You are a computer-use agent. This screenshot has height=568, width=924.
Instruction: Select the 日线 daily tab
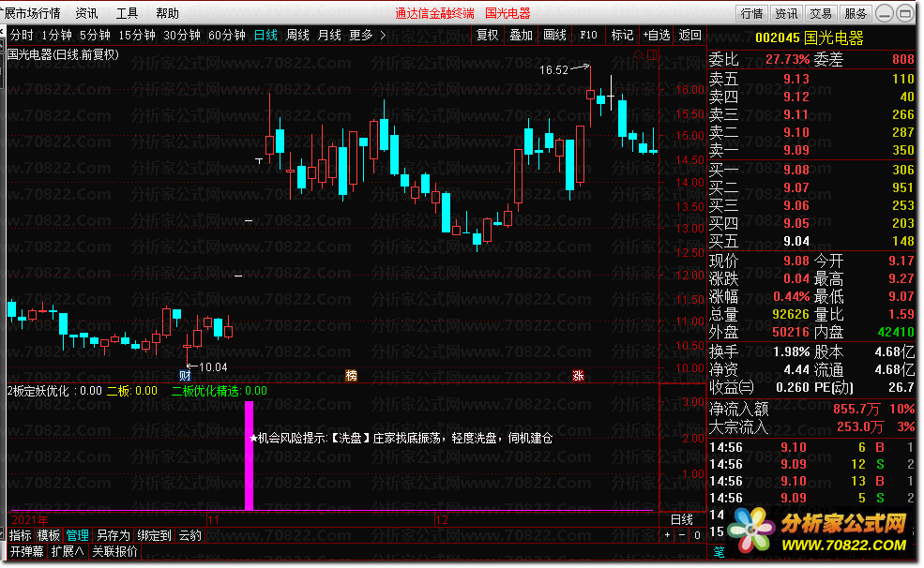pyautogui.click(x=265, y=36)
